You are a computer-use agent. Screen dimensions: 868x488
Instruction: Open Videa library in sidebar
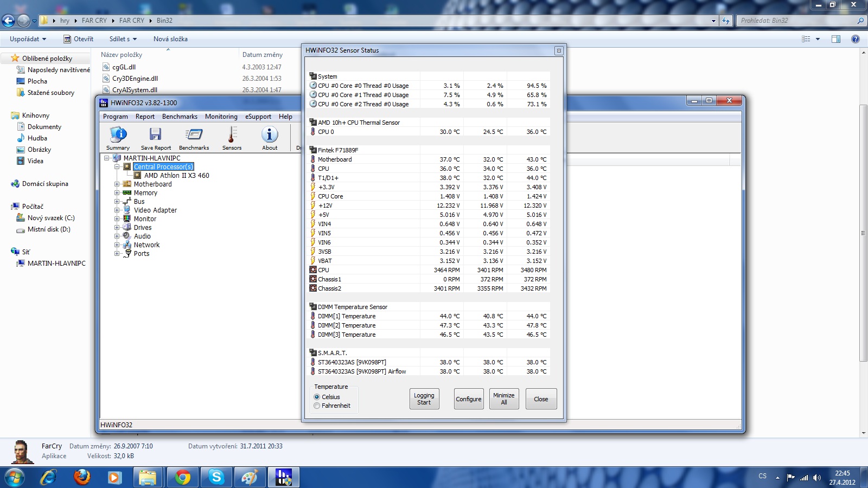(35, 161)
